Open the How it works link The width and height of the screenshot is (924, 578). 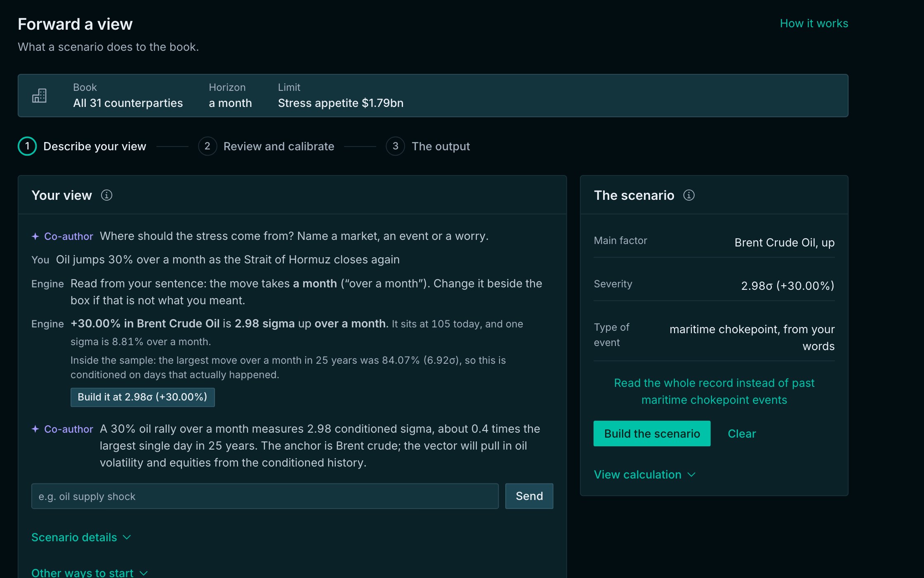click(814, 24)
